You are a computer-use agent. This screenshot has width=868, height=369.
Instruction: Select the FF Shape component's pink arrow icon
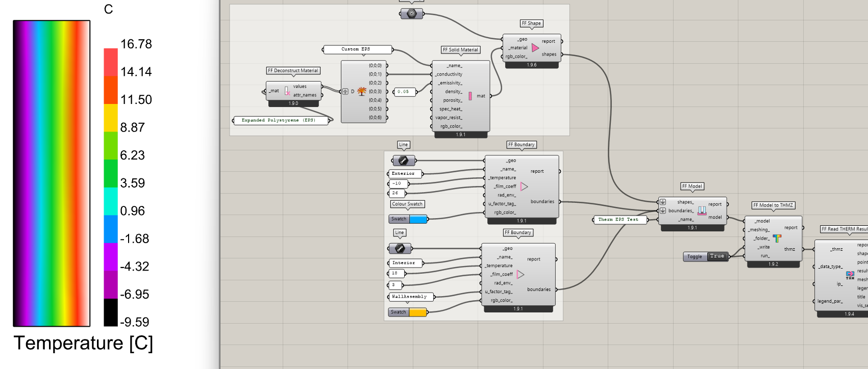coord(535,48)
